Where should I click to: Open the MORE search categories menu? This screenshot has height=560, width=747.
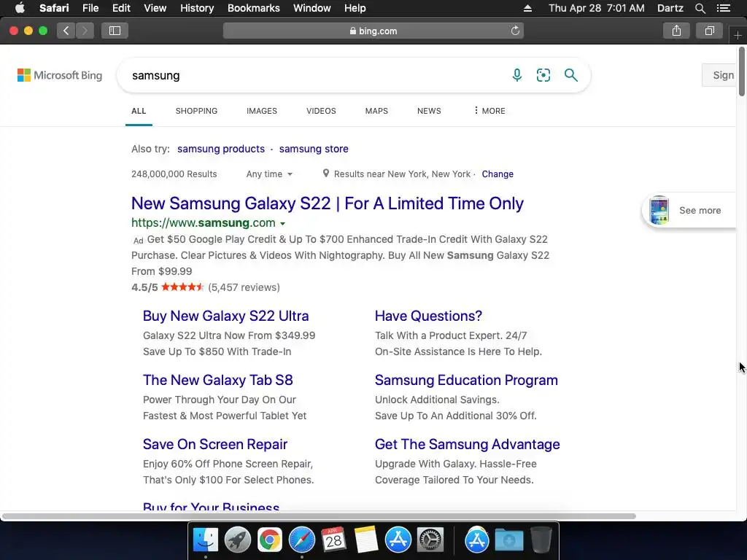click(x=489, y=111)
